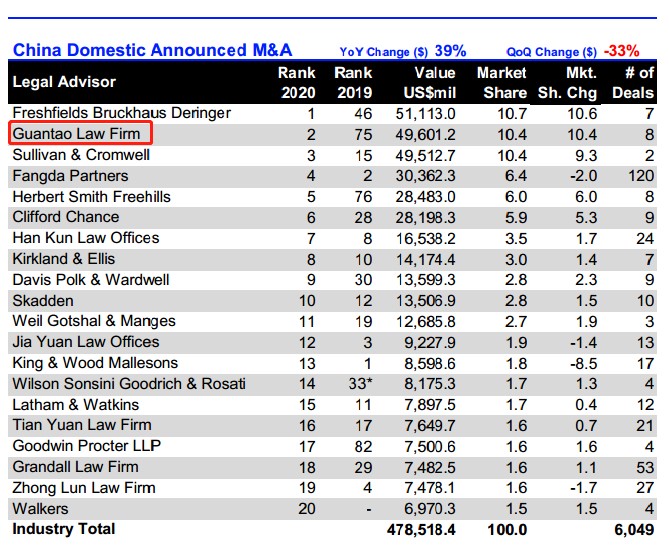
Task: Select the King & Wood Mallesons entry
Action: tap(94, 363)
